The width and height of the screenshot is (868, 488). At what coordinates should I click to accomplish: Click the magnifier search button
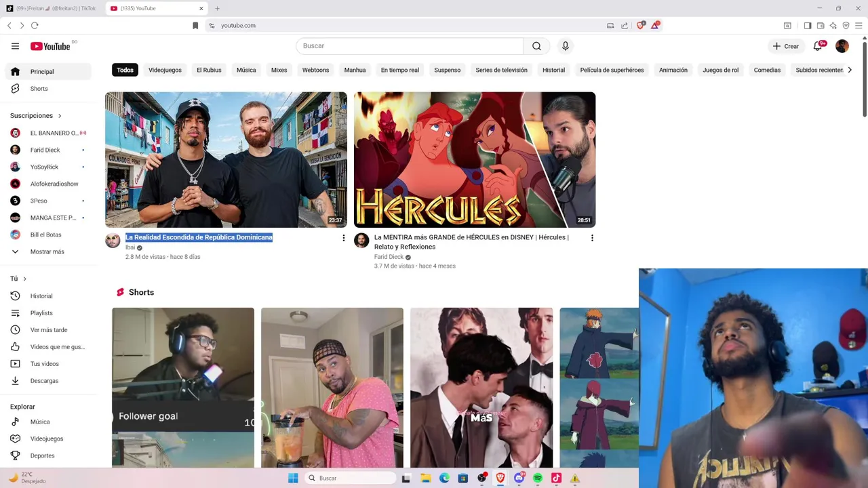(x=536, y=46)
